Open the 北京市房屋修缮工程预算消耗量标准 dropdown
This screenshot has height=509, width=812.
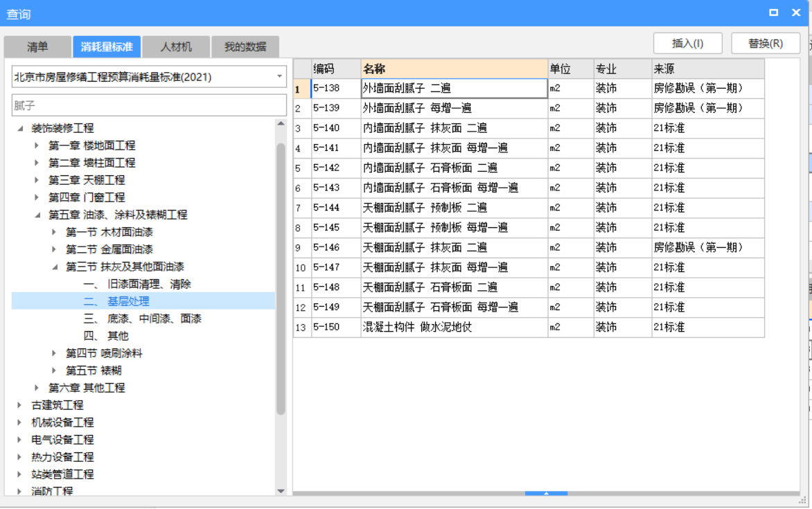(x=279, y=77)
